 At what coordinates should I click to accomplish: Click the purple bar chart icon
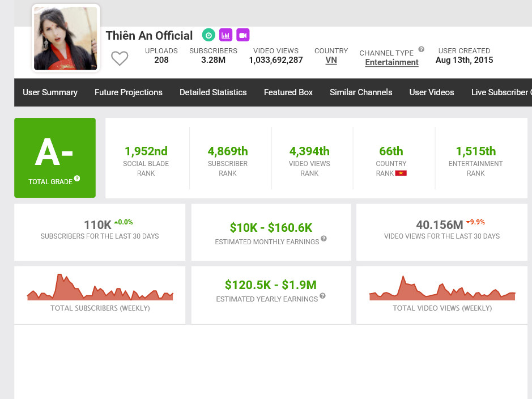pyautogui.click(x=226, y=35)
